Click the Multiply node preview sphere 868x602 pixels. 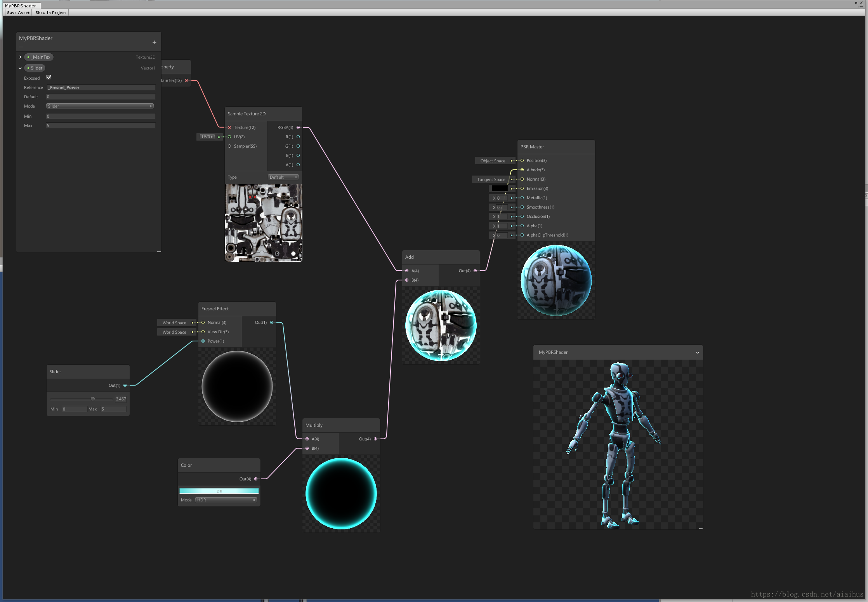341,494
